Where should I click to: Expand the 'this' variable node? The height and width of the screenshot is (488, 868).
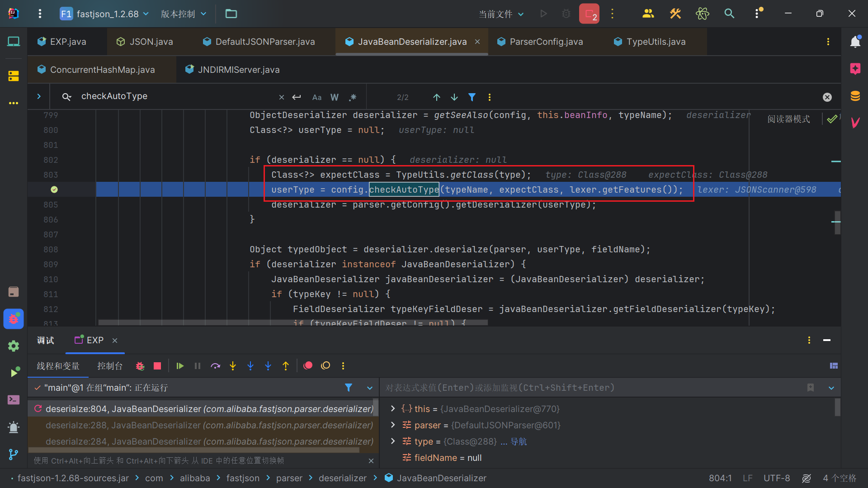click(393, 408)
